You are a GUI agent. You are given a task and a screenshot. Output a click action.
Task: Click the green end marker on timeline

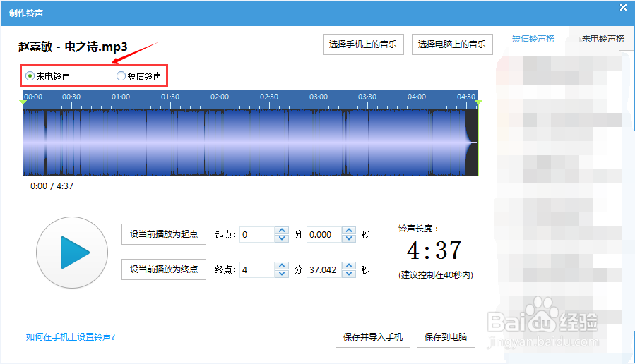(x=478, y=102)
